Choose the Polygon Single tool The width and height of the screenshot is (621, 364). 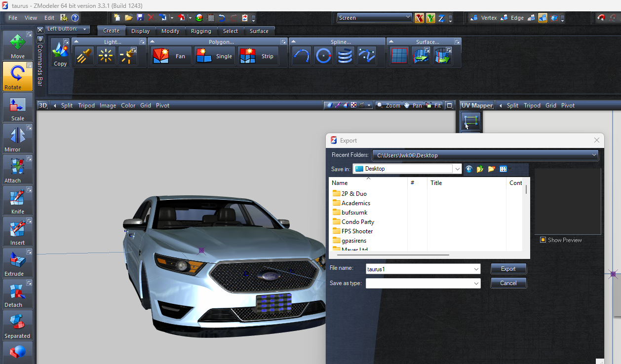coord(214,56)
